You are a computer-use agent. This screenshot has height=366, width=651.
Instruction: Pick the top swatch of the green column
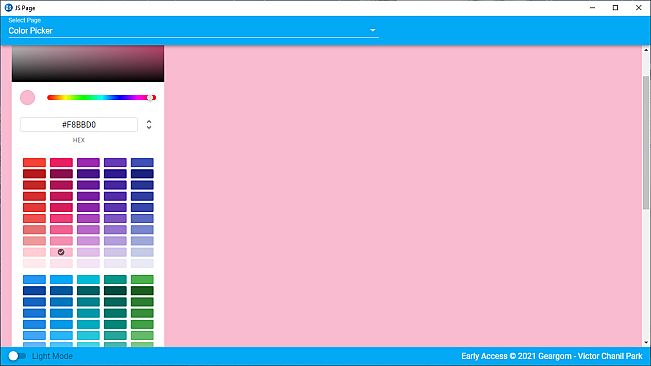[x=142, y=279]
